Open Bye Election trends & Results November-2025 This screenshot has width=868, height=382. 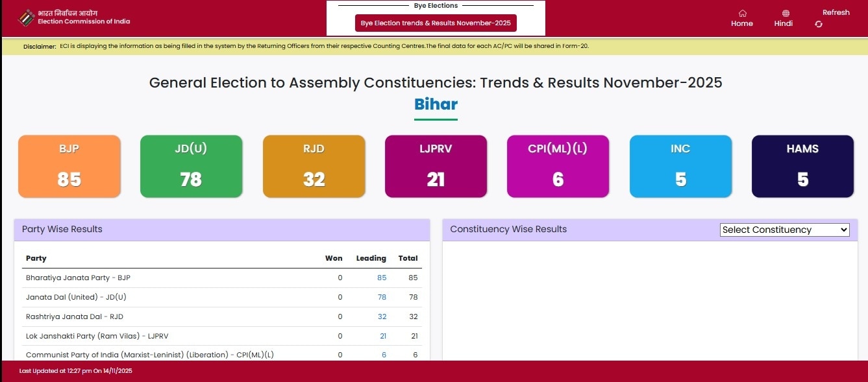click(436, 23)
